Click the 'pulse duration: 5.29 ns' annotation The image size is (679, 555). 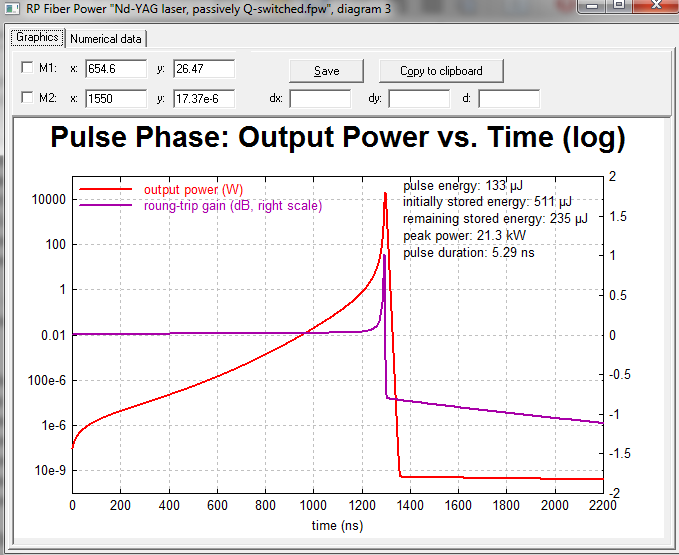(469, 253)
